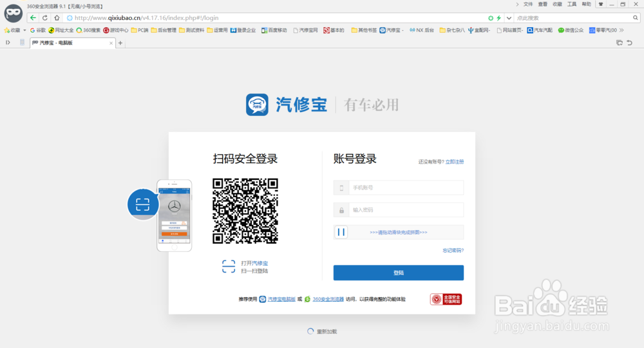Image resolution: width=644 pixels, height=348 pixels.
Task: Open the 网址大全 bookmark
Action: (61, 30)
